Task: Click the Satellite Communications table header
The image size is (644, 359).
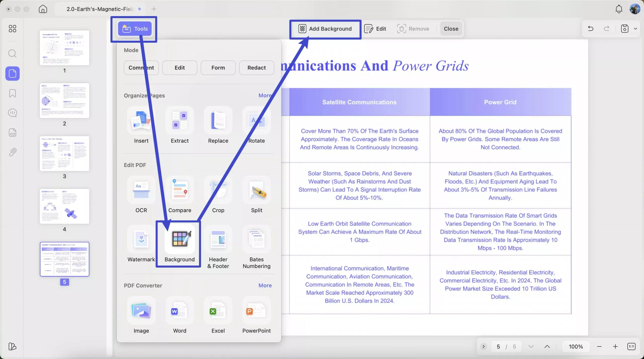Action: tap(359, 102)
